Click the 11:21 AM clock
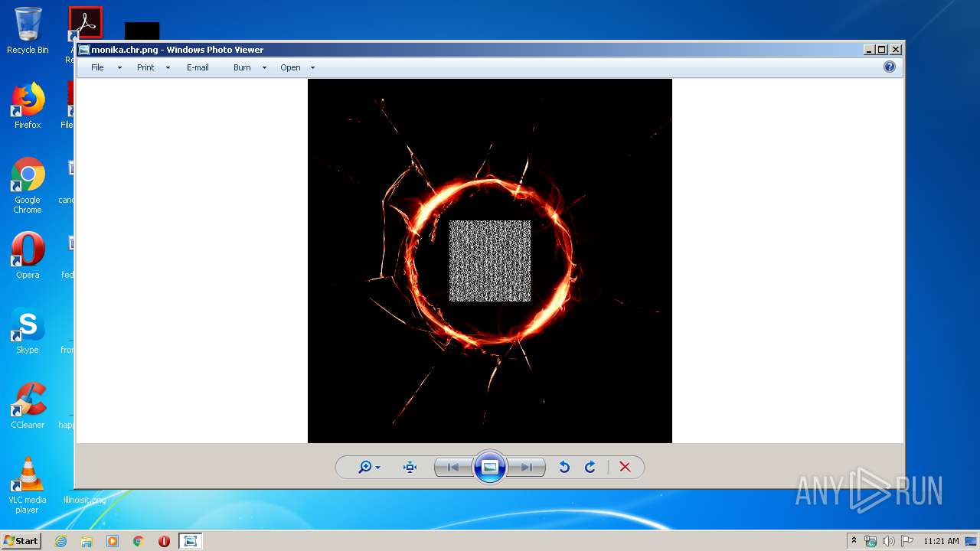Image resolution: width=980 pixels, height=551 pixels. coord(941,541)
